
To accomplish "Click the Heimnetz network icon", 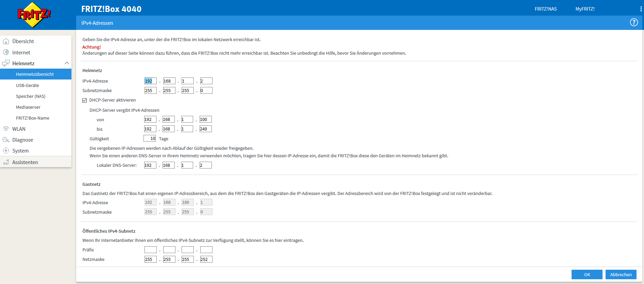I will click(x=6, y=63).
